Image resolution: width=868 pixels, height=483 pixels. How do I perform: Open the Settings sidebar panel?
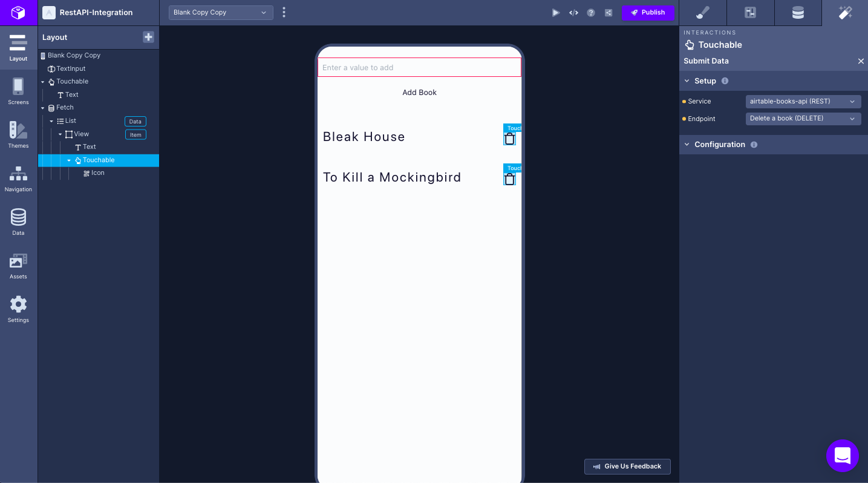[x=18, y=309]
